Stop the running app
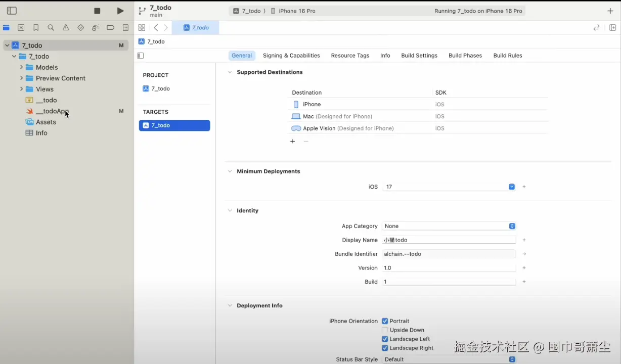The width and height of the screenshot is (621, 364). pos(97,11)
